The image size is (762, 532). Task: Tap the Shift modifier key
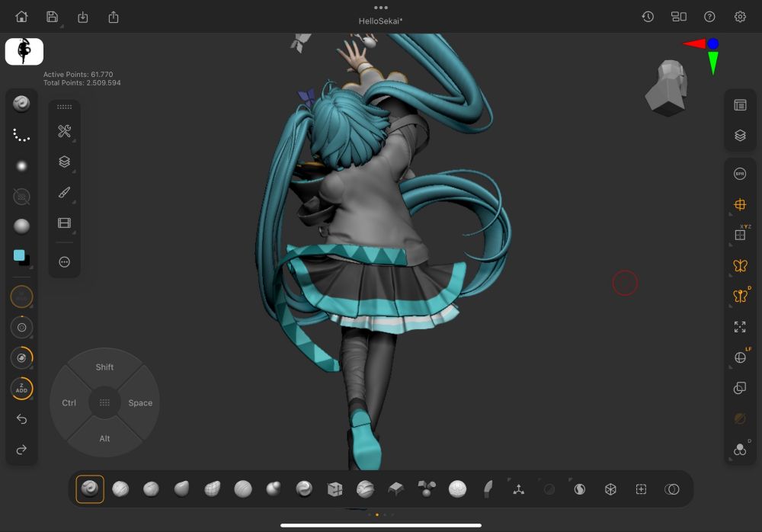click(x=104, y=367)
